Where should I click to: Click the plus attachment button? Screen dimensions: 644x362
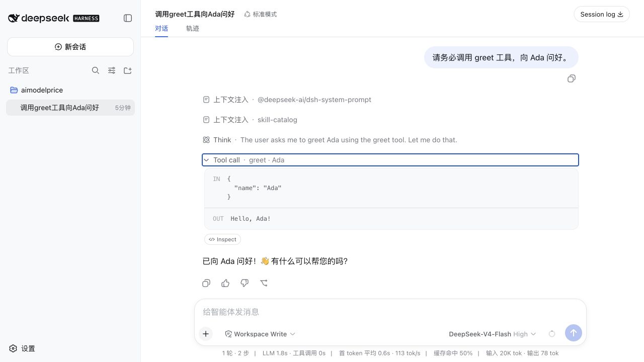(206, 333)
